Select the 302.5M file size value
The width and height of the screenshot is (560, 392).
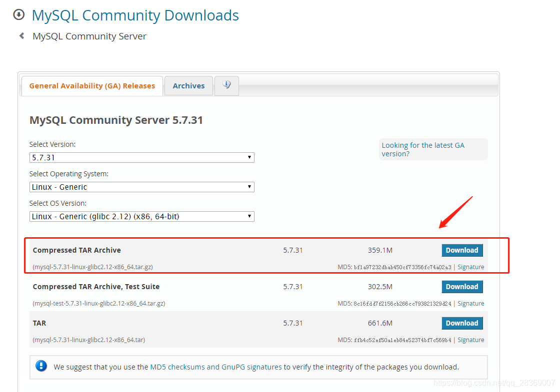[x=380, y=287]
